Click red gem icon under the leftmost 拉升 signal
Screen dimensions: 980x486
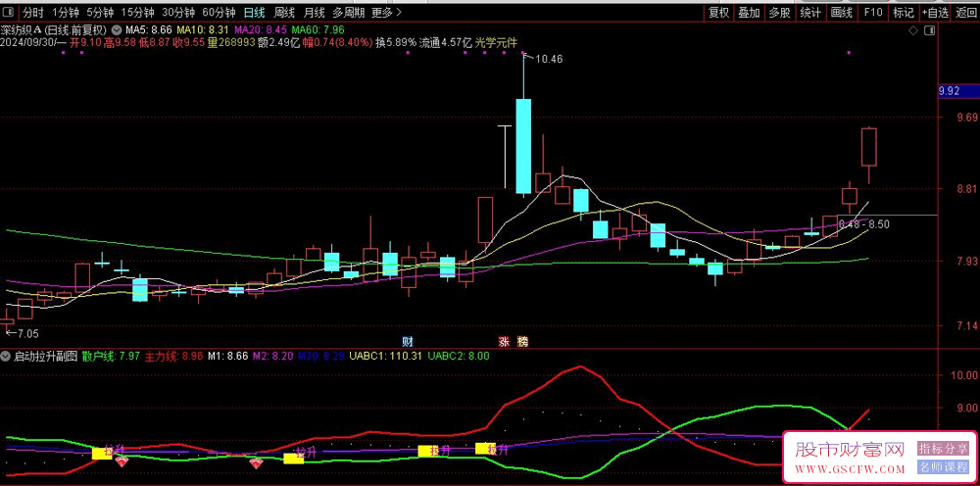pyautogui.click(x=122, y=462)
